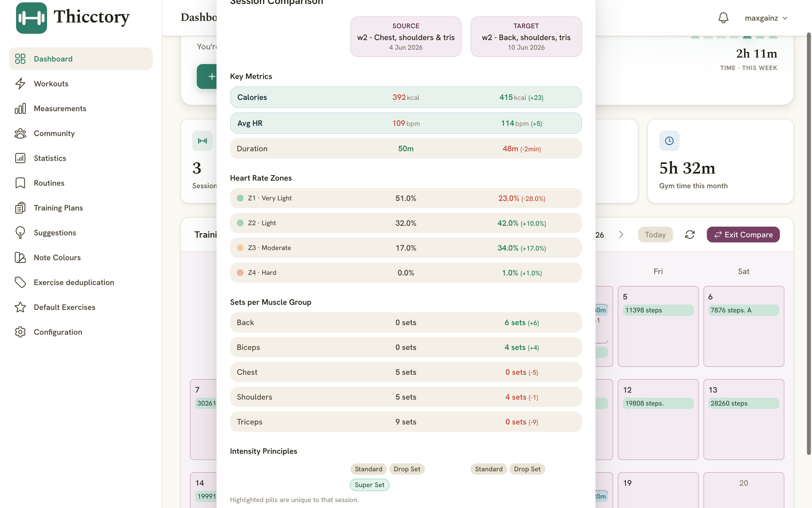This screenshot has height=508, width=812.
Task: Click the Note Colours swatch icon
Action: 20,258
